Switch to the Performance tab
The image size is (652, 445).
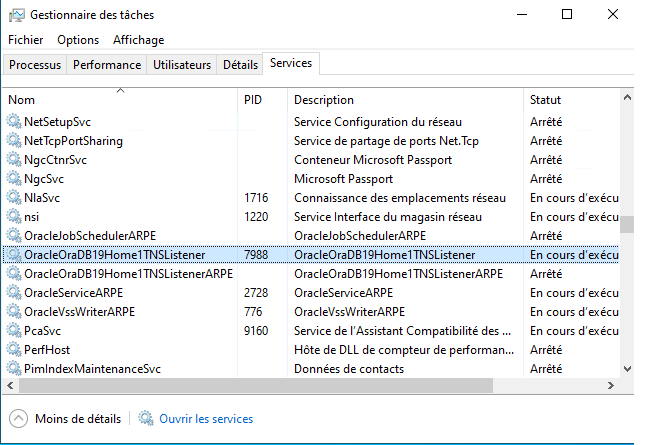pyautogui.click(x=107, y=65)
